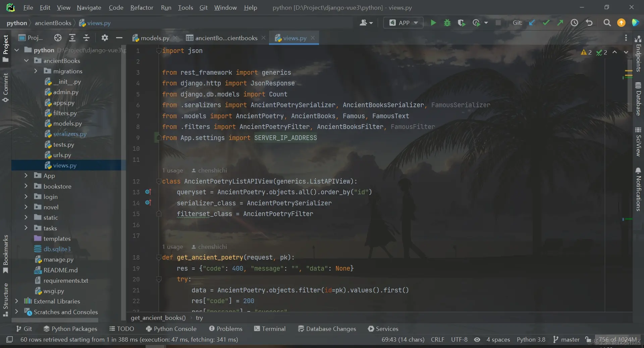
Task: Open Database Changes tool window
Action: pos(327,329)
